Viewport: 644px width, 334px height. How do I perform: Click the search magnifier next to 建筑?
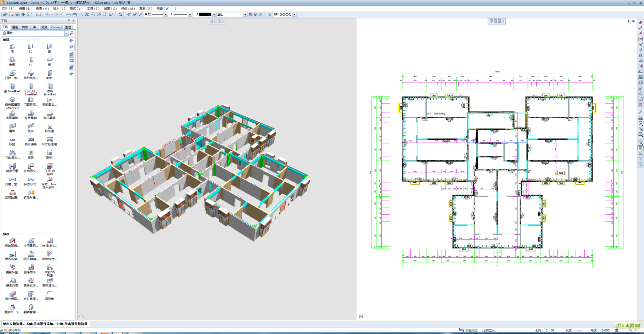[72, 33]
